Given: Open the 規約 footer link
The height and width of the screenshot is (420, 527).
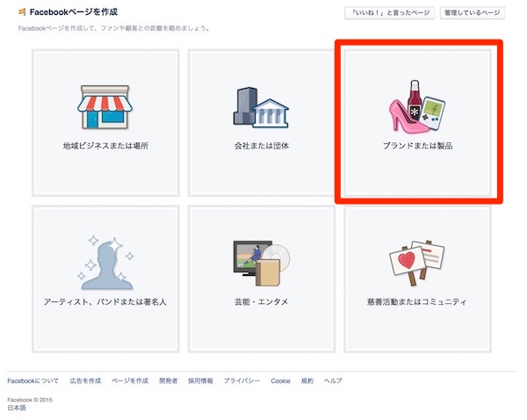Looking at the screenshot, I should [307, 380].
